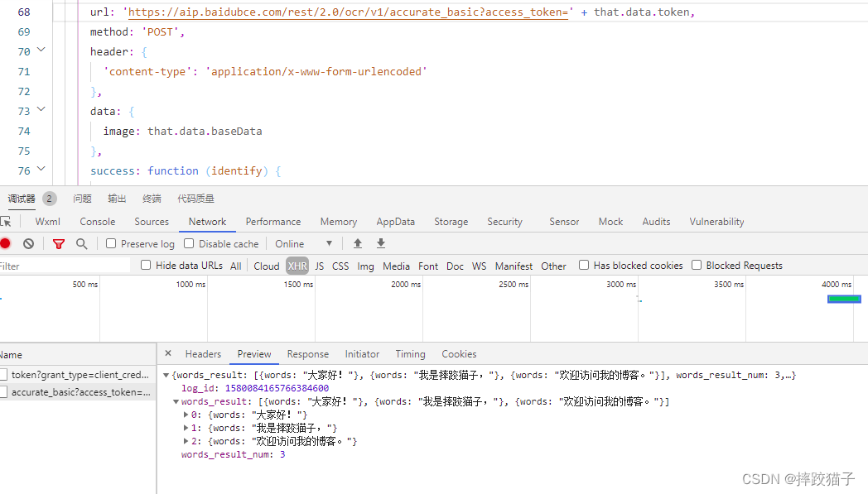Show the request Timing tab
868x494 pixels.
pos(410,354)
